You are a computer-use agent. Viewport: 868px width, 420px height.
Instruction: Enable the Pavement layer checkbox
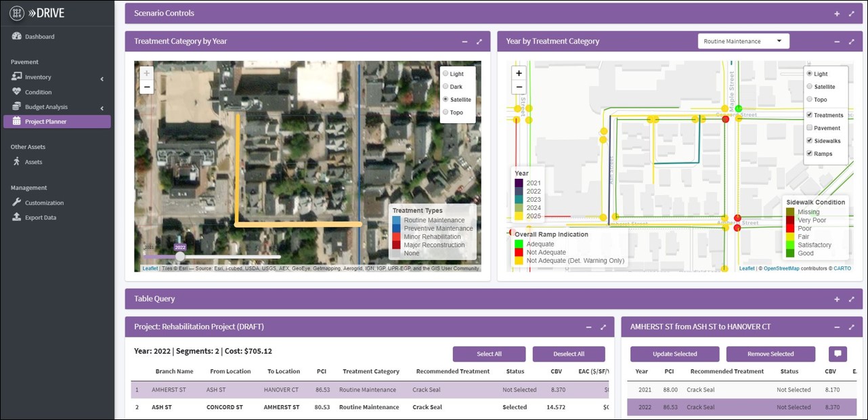point(810,128)
